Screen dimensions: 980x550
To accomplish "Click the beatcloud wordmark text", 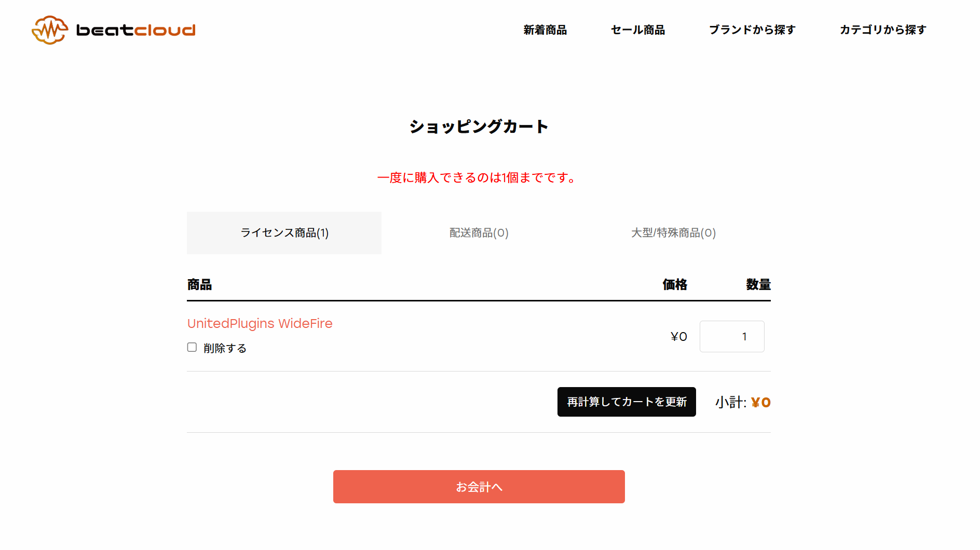I will tap(136, 30).
